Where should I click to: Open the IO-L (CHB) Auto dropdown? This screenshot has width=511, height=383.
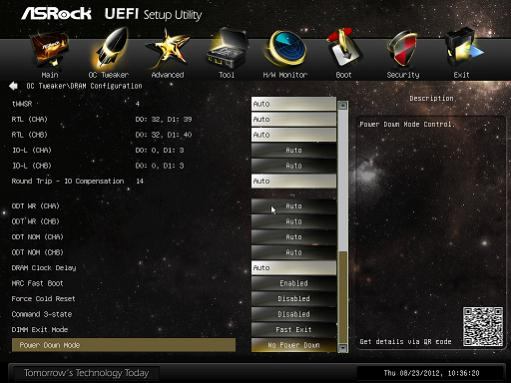(x=294, y=166)
